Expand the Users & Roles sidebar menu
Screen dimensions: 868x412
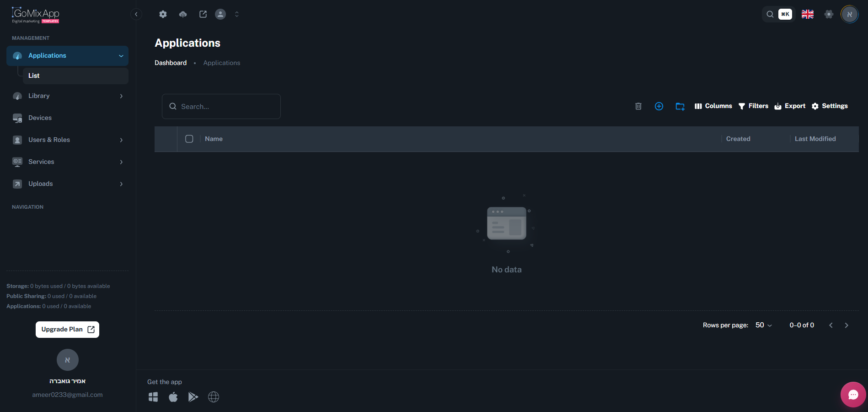[x=67, y=140]
